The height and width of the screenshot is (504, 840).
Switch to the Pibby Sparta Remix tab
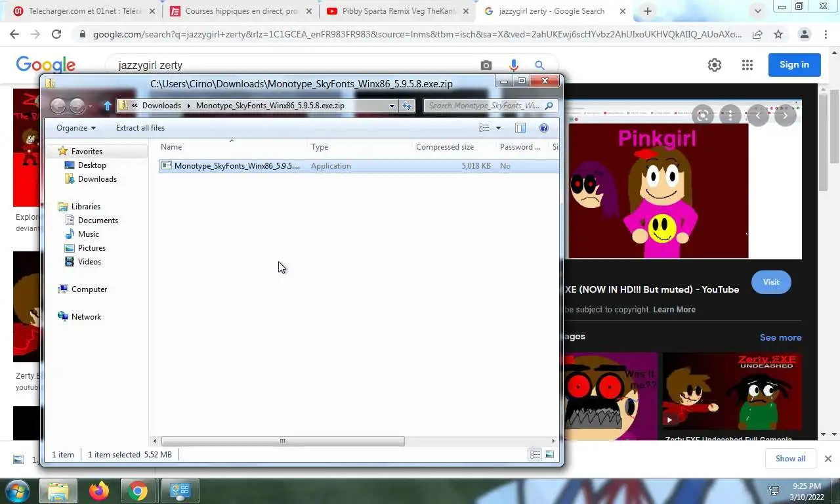[398, 11]
